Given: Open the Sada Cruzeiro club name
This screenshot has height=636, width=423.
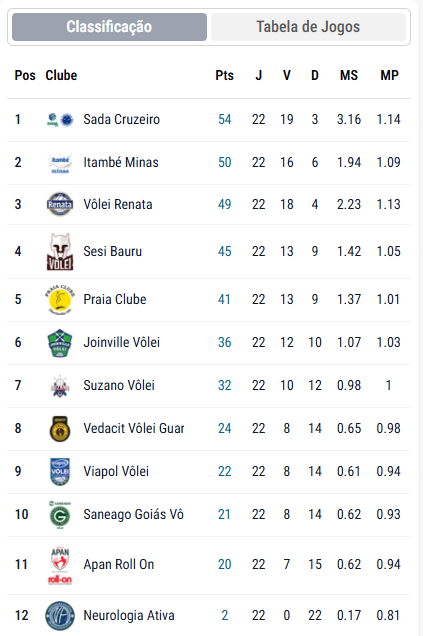Looking at the screenshot, I should click(x=122, y=120).
